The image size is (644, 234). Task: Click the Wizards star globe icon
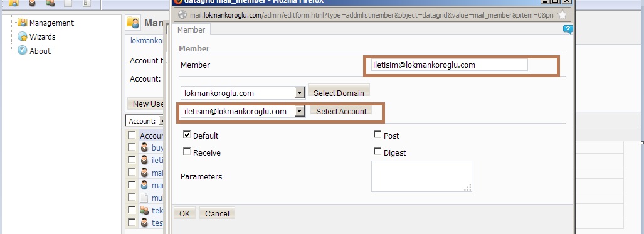point(22,36)
